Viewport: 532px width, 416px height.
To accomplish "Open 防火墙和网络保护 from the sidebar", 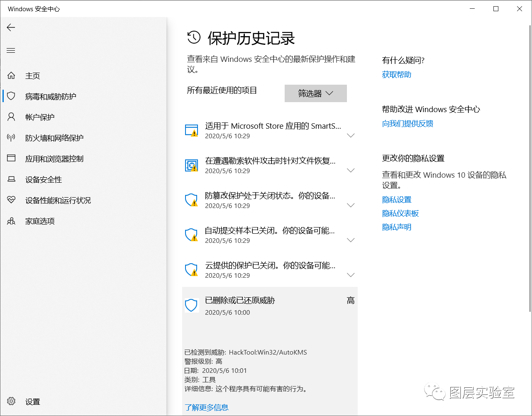I will [x=54, y=138].
